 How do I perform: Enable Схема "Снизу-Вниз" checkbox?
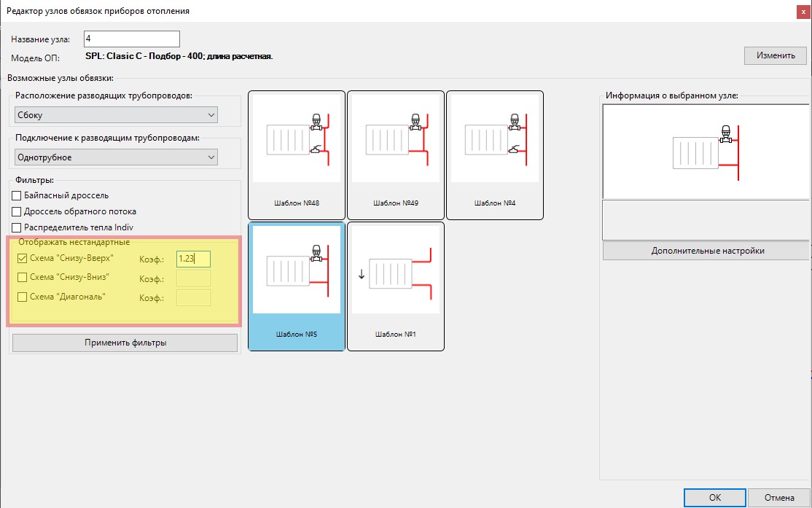click(22, 278)
